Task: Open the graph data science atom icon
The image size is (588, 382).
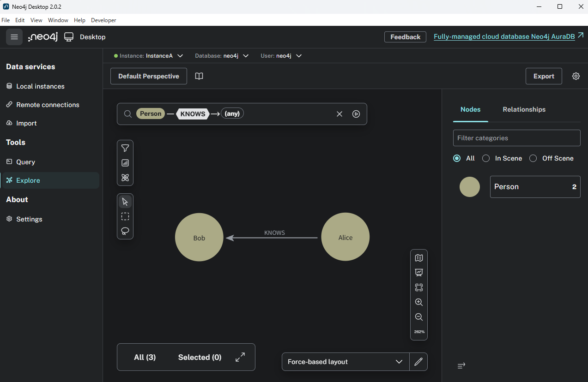Action: [125, 178]
